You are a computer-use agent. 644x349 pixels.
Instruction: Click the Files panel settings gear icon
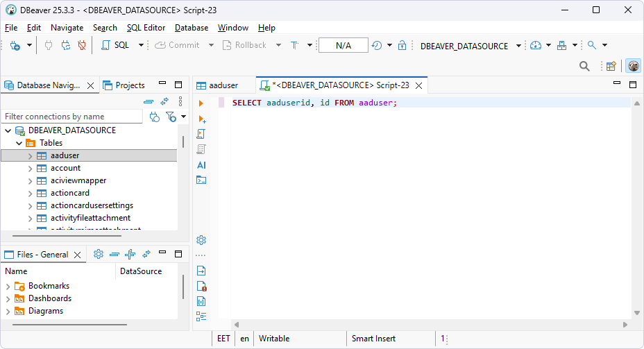[99, 254]
